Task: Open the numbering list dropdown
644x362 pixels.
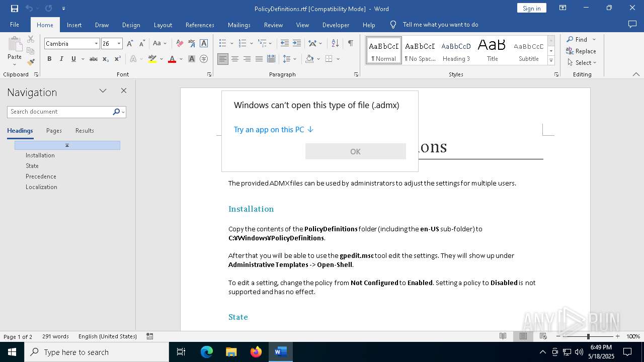Action: (251, 44)
